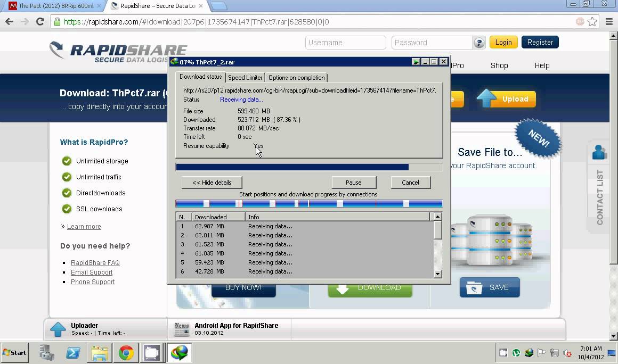The height and width of the screenshot is (364, 618).
Task: Launch PowerShell from the taskbar
Action: pyautogui.click(x=73, y=353)
